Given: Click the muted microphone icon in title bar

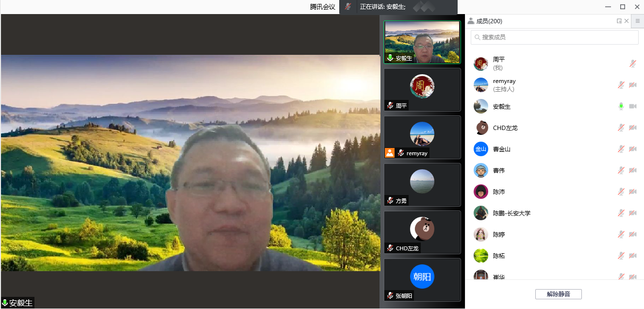Looking at the screenshot, I should point(347,7).
